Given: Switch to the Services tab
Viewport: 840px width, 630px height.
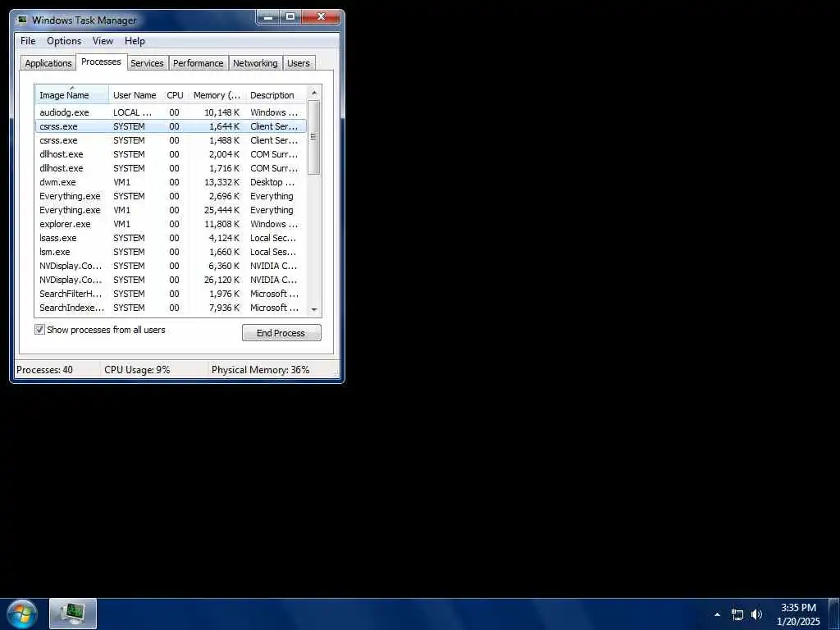Looking at the screenshot, I should click(x=148, y=62).
